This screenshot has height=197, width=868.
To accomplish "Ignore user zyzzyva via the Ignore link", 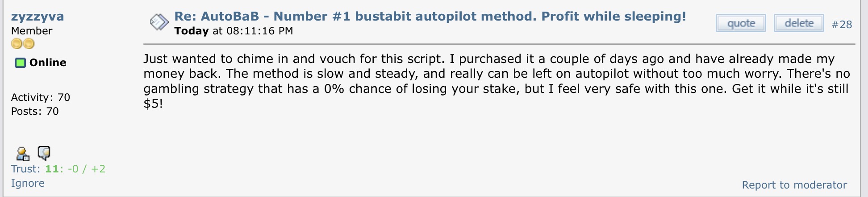I will pyautogui.click(x=28, y=183).
